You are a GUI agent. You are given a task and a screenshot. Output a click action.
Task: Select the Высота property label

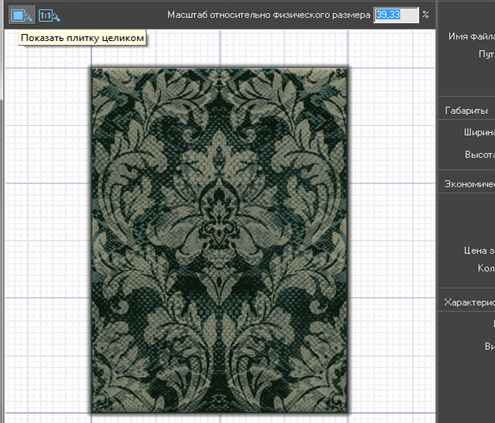pos(480,155)
